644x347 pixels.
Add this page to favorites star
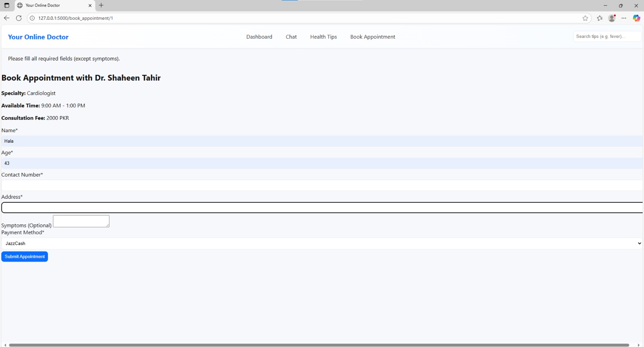[x=585, y=18]
